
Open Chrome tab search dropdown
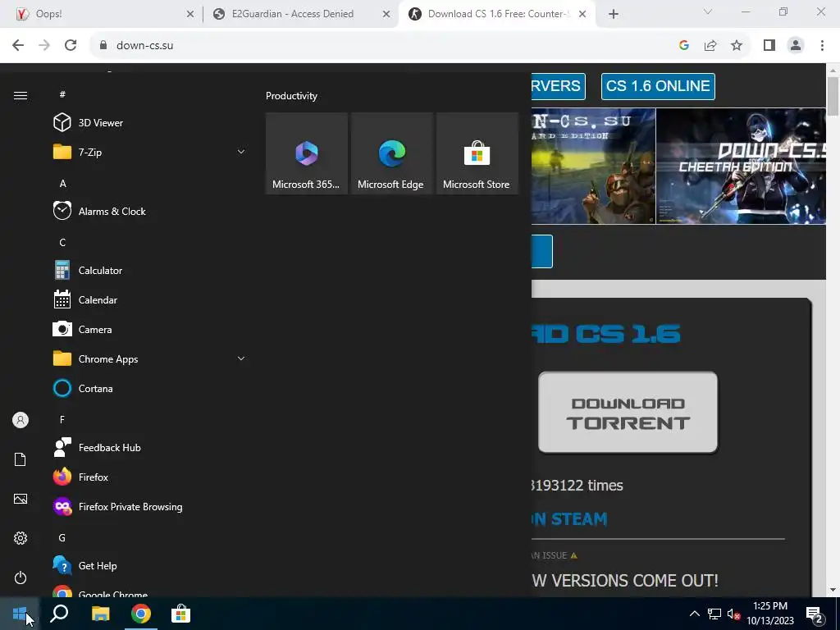[708, 11]
